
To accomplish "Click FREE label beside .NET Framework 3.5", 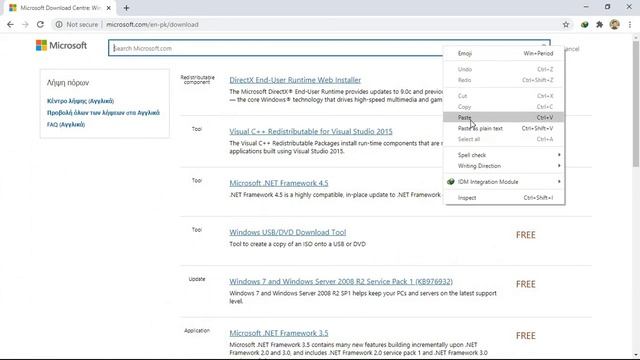I will click(x=526, y=336).
